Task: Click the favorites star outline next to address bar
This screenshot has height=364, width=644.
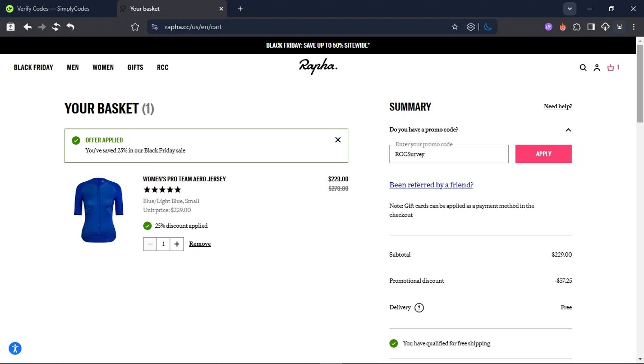Action: [x=135, y=27]
